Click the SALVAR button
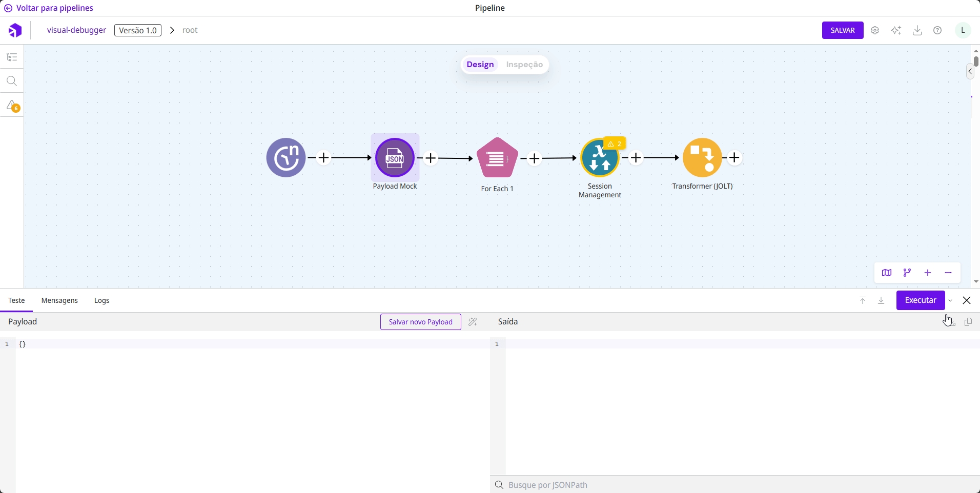Image resolution: width=980 pixels, height=493 pixels. (x=843, y=31)
